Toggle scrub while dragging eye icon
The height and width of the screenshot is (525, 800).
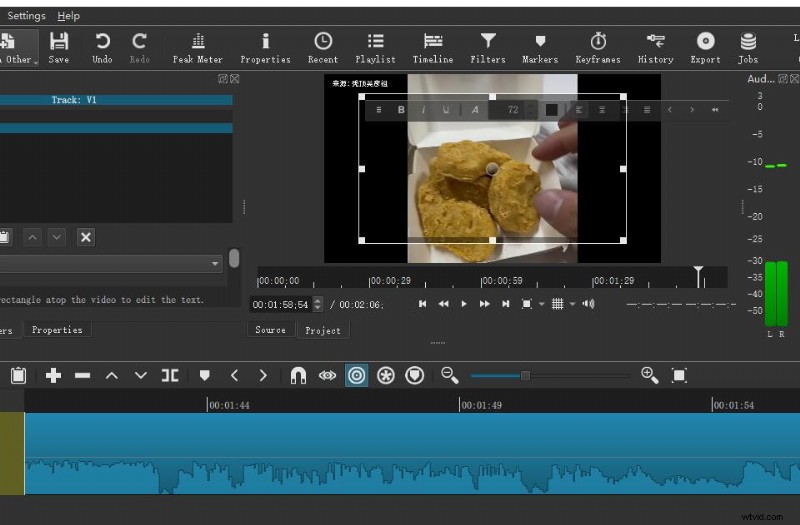click(328, 376)
